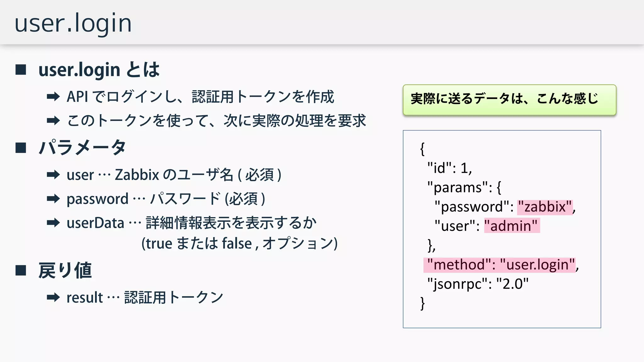The image size is (644, 362).
Task: Click the opening brace of the JSON
Action: [x=423, y=149]
